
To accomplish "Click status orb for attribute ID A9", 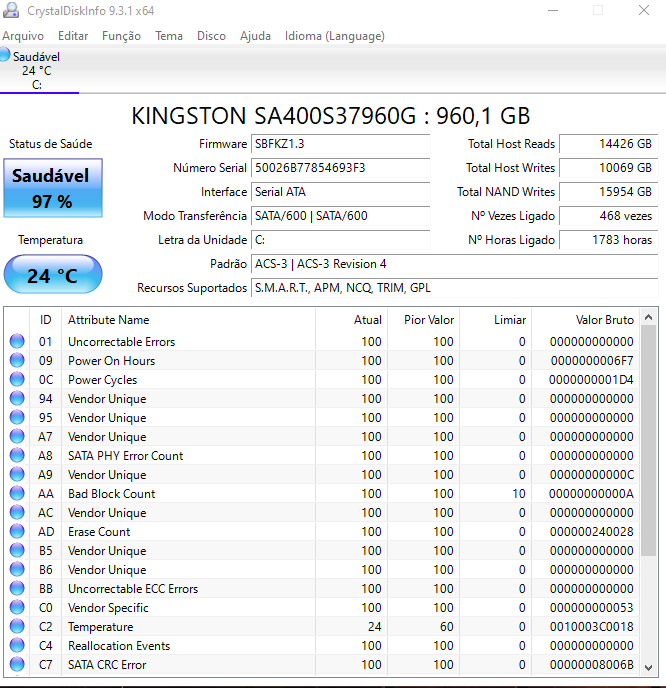I will 17,474.
